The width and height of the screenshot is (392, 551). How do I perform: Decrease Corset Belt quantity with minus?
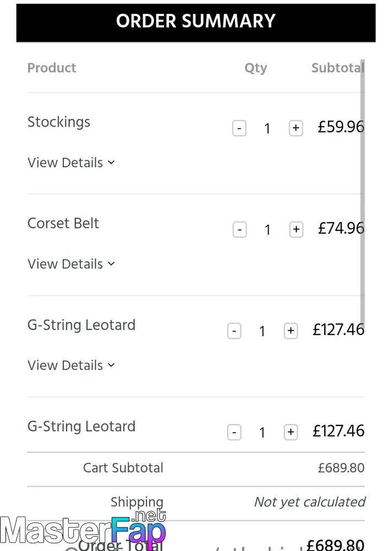click(239, 230)
